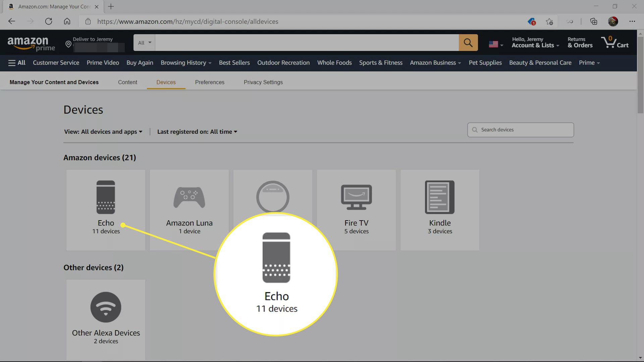Expand Account & Lists menu

(x=535, y=43)
